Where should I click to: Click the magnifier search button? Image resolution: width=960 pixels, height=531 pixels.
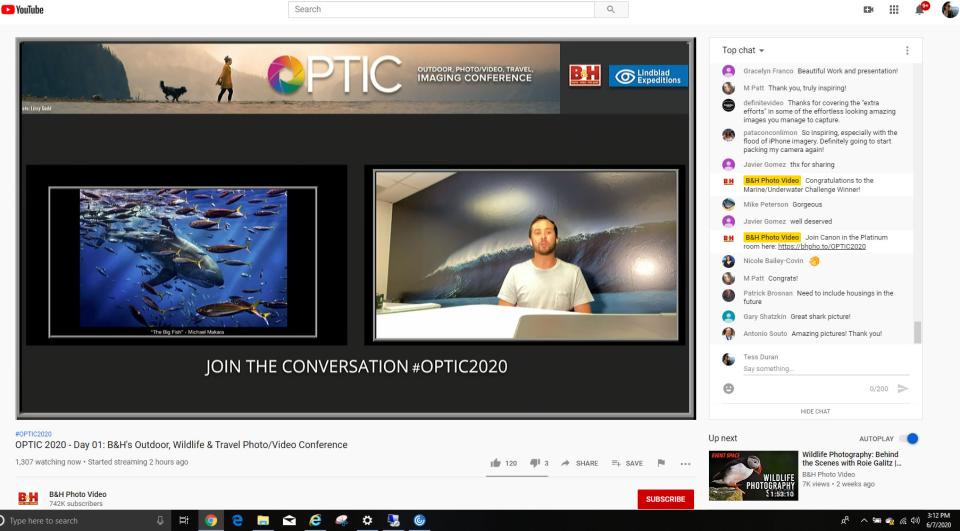tap(610, 9)
